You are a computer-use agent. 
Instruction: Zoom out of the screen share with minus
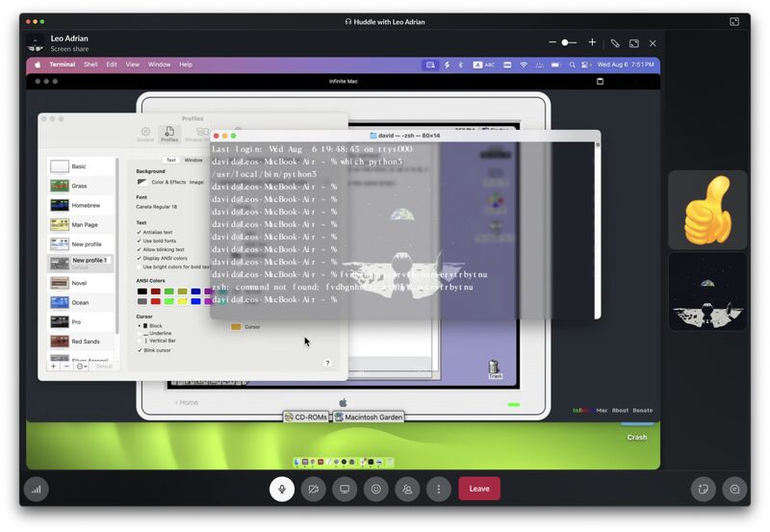[552, 42]
